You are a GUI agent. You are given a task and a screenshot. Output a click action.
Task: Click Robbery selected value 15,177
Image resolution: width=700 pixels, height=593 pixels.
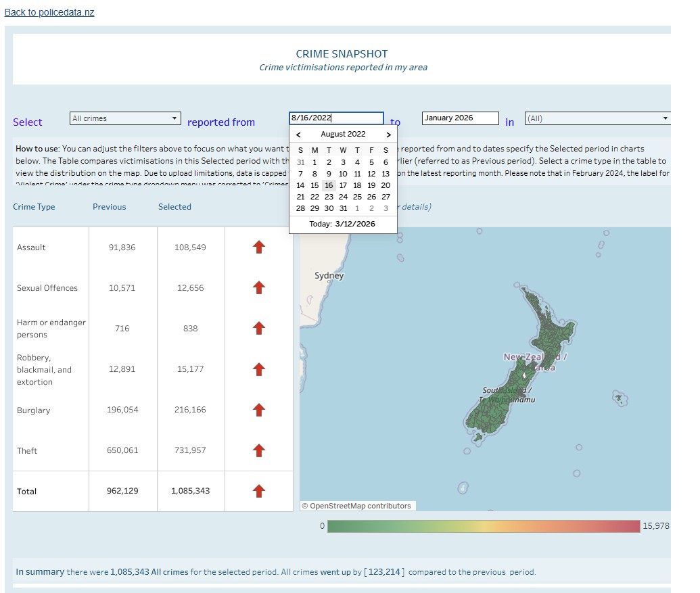pyautogui.click(x=190, y=369)
